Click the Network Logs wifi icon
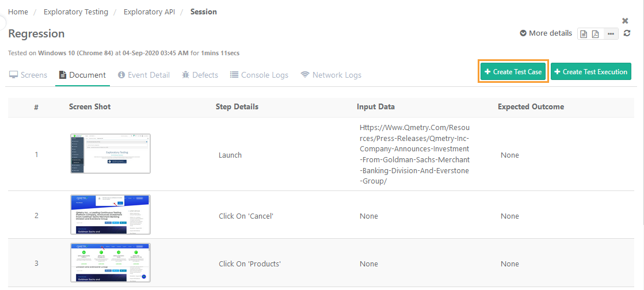This screenshot has height=290, width=644. pyautogui.click(x=305, y=75)
